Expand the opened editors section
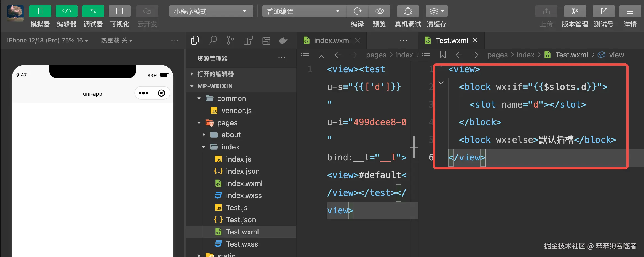The width and height of the screenshot is (644, 257). tap(241, 74)
